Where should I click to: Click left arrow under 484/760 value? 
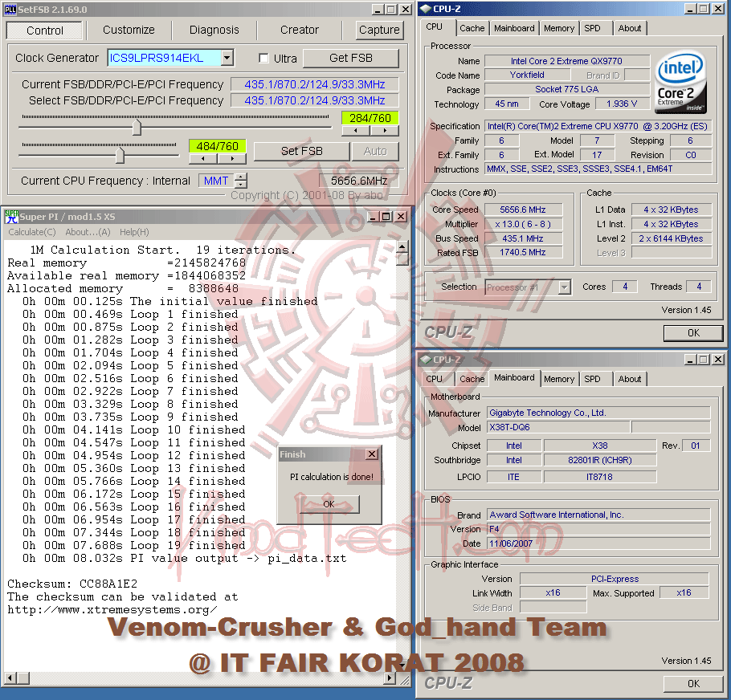point(202,159)
